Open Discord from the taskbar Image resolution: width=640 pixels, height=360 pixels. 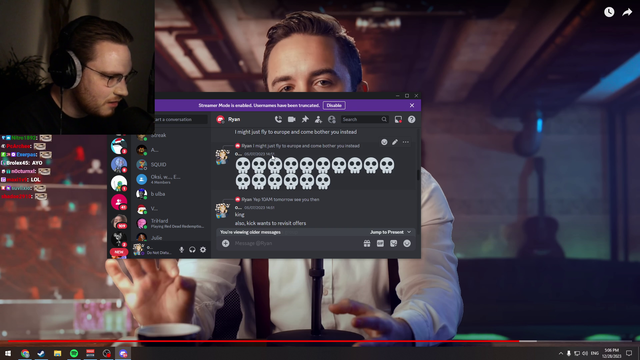tap(123, 353)
